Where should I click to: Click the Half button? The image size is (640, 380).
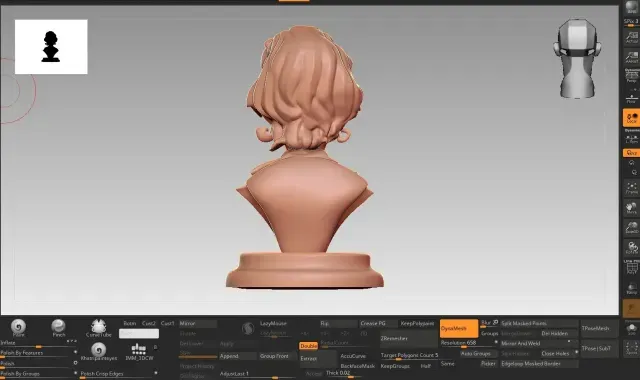click(426, 366)
